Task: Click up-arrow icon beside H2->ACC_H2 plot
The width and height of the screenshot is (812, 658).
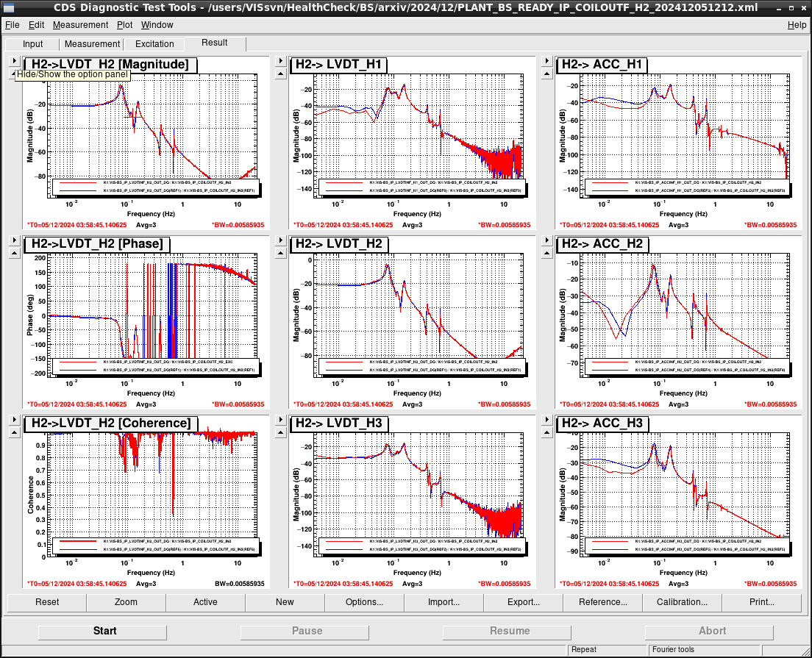Action: 547,253
